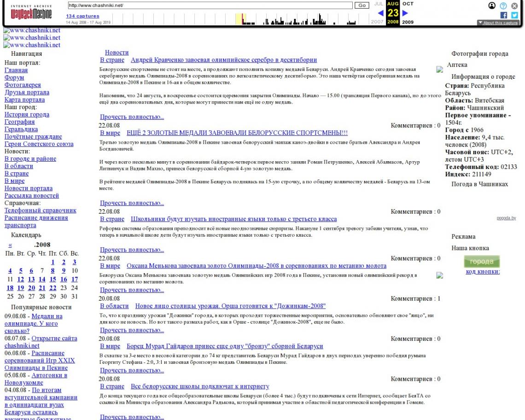The width and height of the screenshot is (525, 420).
Task: Click 'Прочесть полностью...' under Кравченко article
Action: click(132, 117)
